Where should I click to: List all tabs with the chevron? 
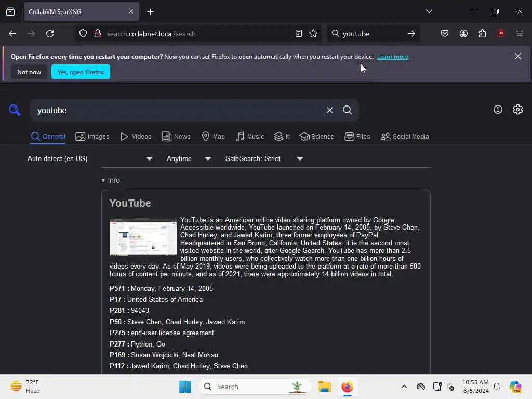click(429, 11)
